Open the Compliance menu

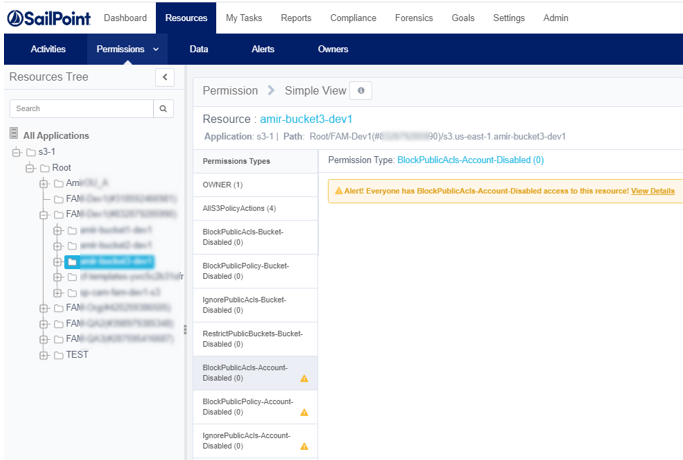pyautogui.click(x=353, y=18)
